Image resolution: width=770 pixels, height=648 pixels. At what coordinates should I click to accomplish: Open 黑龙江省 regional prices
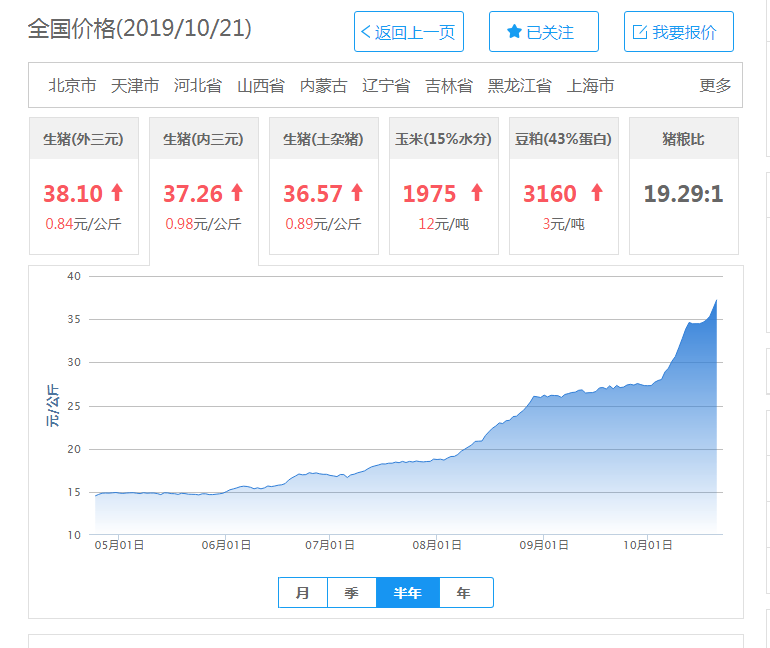[519, 86]
